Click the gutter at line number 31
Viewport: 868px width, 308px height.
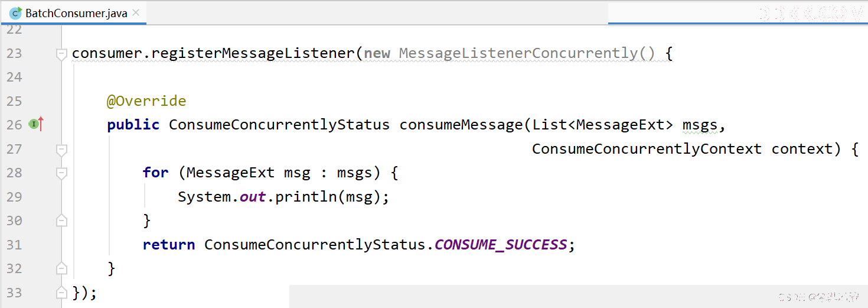click(14, 244)
